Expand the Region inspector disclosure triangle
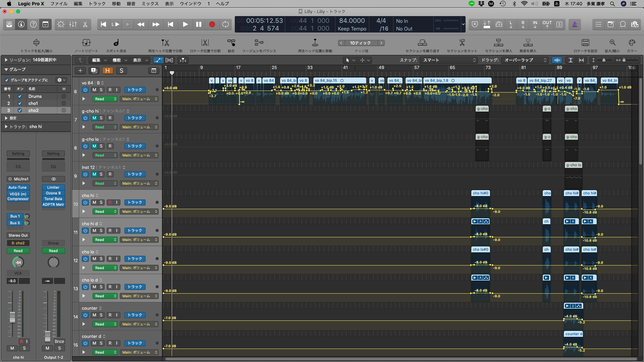This screenshot has height=362, width=644. tap(6, 60)
